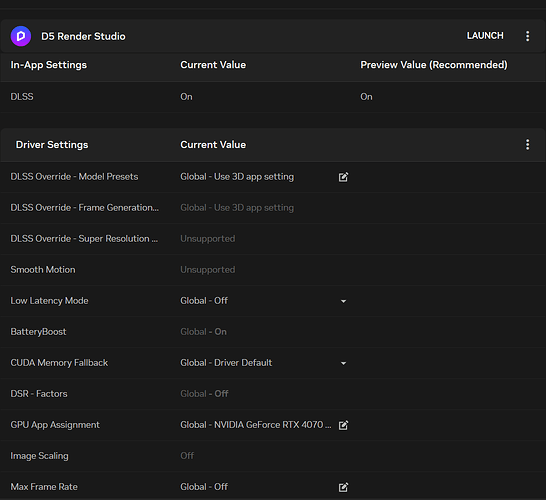Select the DSR - Factors label
Image resolution: width=546 pixels, height=500 pixels.
pos(39,393)
